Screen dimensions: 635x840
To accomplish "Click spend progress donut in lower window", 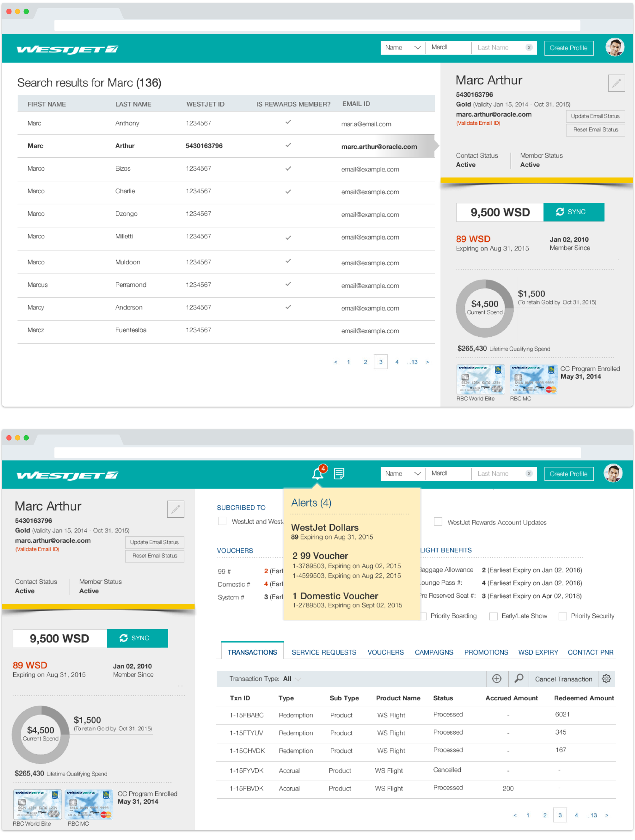I will coord(41,735).
